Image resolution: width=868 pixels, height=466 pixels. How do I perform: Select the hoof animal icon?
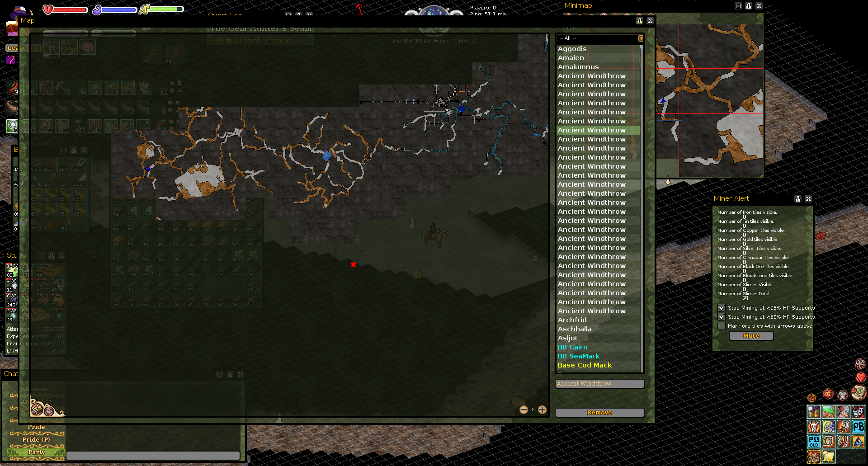coord(829,442)
